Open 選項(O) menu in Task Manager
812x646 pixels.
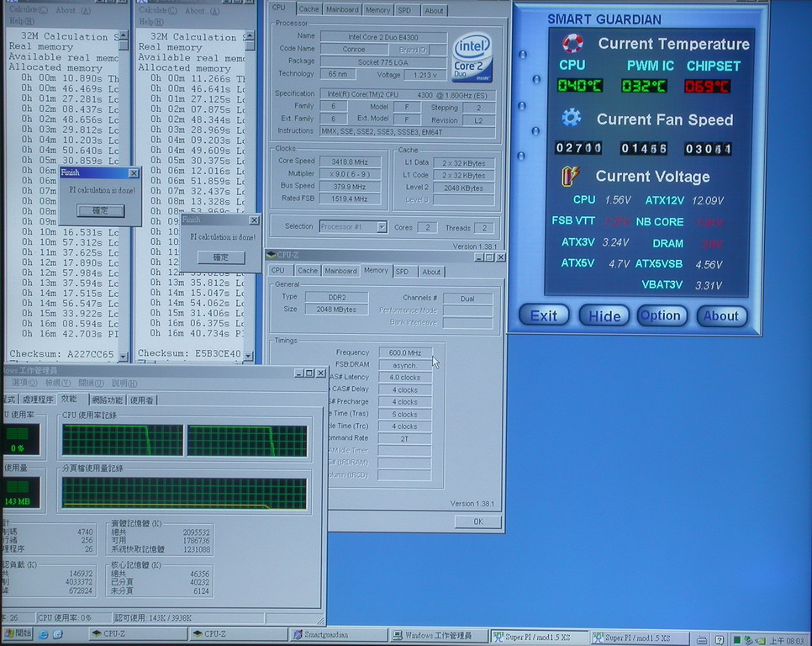click(24, 383)
